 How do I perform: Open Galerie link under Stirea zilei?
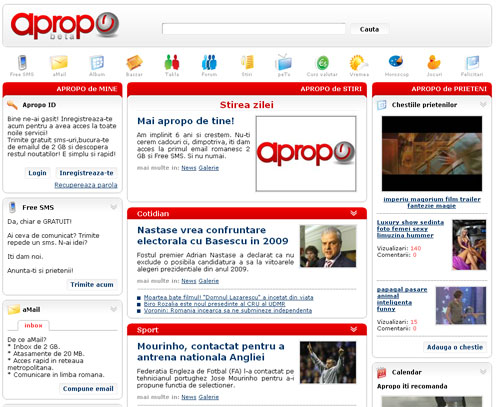[x=209, y=168]
